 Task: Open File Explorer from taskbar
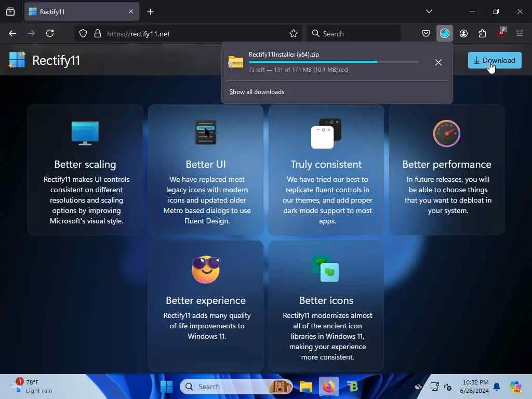click(305, 387)
